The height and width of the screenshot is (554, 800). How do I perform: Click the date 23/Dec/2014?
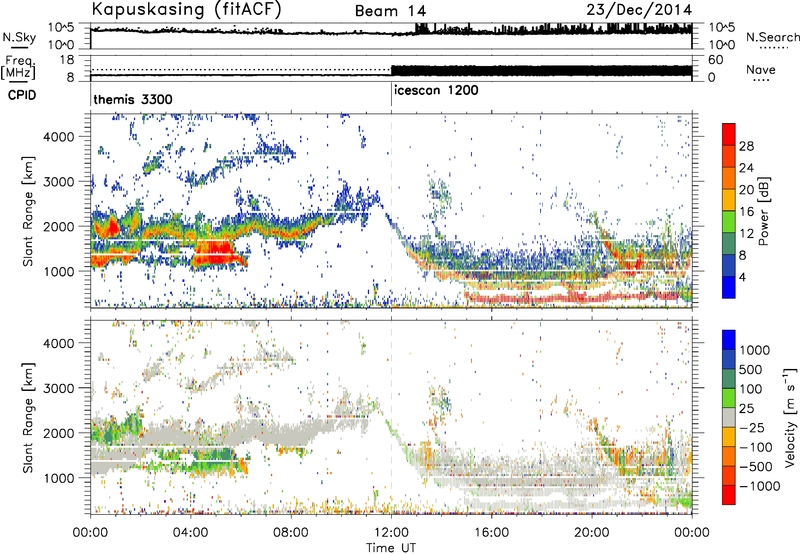coord(639,9)
